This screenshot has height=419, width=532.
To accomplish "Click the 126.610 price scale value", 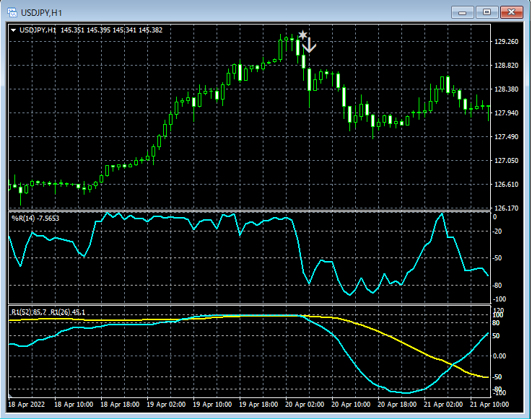I will pyautogui.click(x=506, y=185).
